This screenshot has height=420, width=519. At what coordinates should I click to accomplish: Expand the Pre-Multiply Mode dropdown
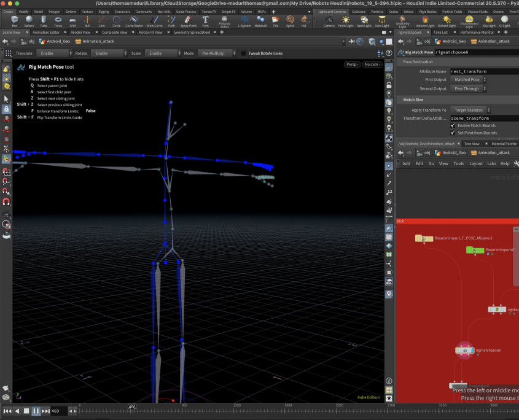(216, 53)
